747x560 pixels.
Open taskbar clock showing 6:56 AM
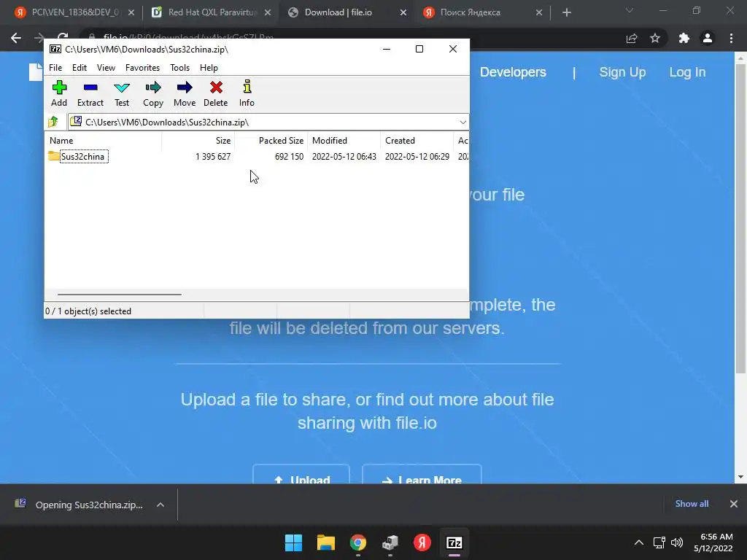coord(713,542)
